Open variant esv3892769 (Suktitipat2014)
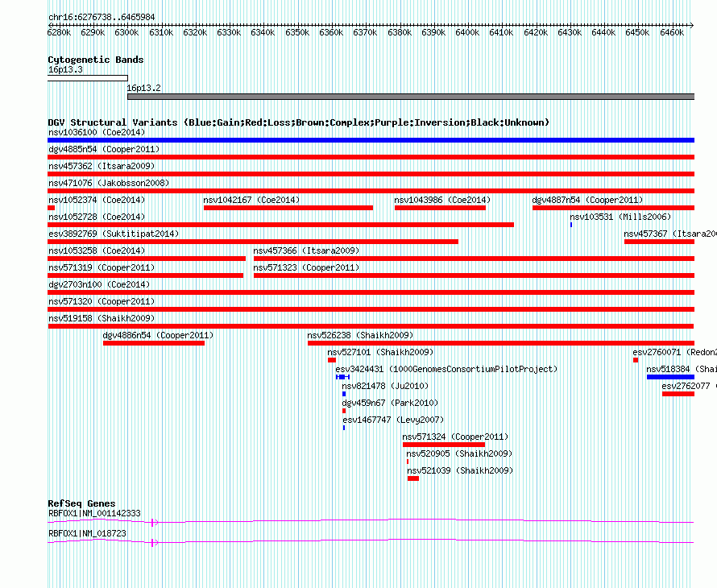 coord(114,234)
